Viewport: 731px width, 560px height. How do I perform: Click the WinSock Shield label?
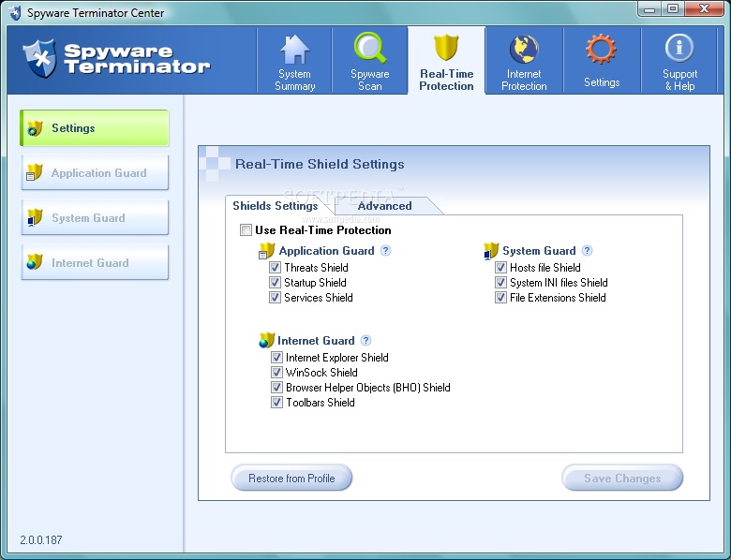(x=321, y=373)
